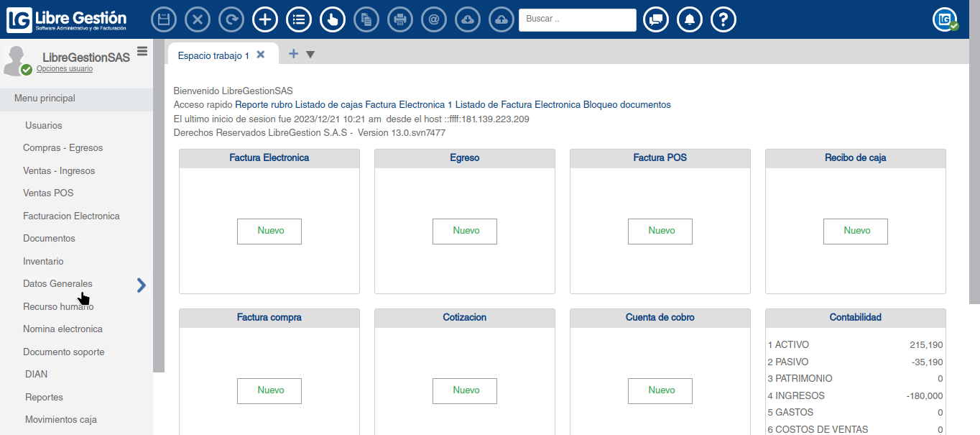Open the notifications bell icon
Screen dimensions: 980x435
690,19
